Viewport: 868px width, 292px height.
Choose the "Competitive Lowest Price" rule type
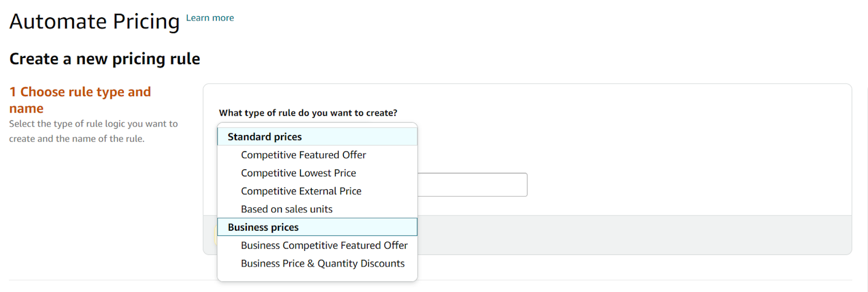point(298,173)
